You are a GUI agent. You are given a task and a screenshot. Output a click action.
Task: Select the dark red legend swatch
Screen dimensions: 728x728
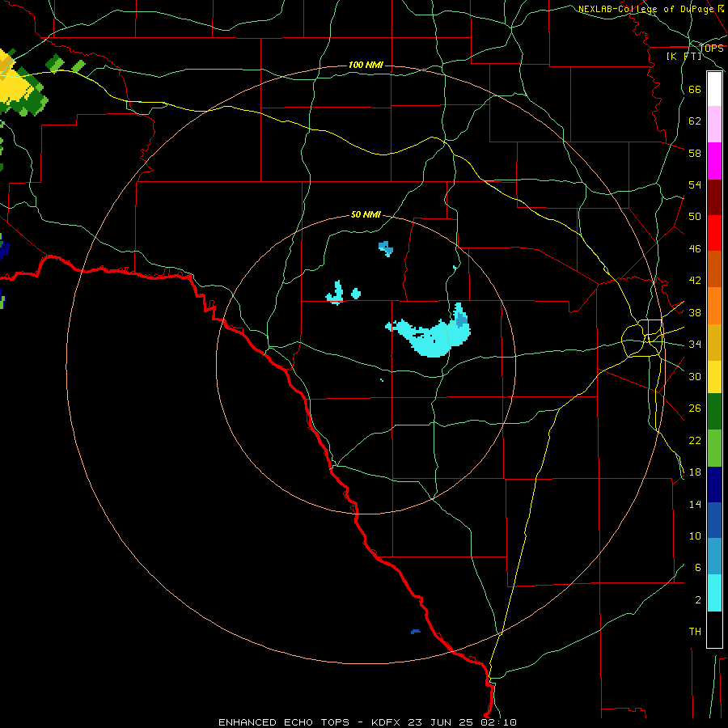tap(714, 197)
